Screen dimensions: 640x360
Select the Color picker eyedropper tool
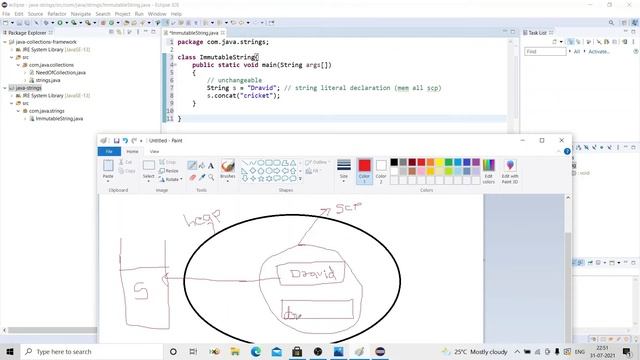point(202,178)
